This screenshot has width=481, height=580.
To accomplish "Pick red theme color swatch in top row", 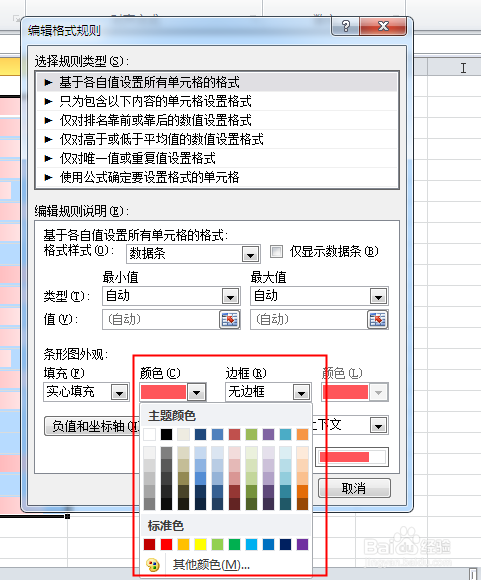I will pyautogui.click(x=234, y=434).
